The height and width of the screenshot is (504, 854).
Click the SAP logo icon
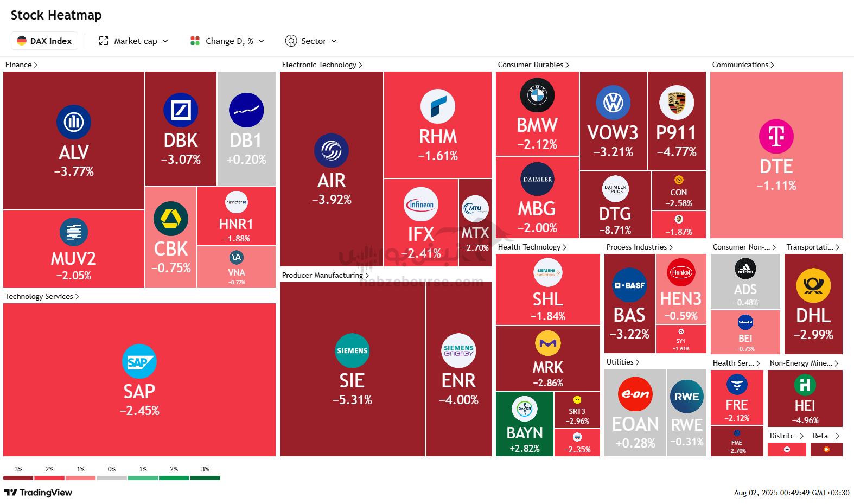click(139, 361)
